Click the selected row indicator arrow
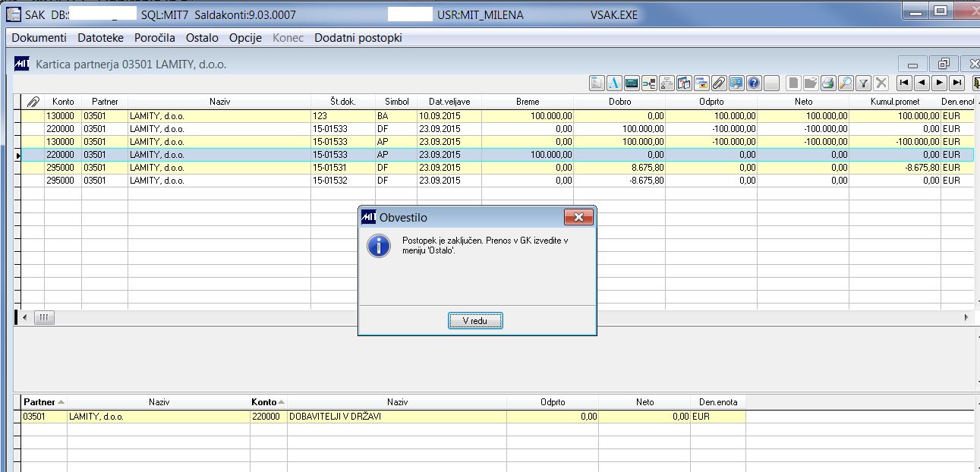Viewport: 980px width, 472px height. [18, 155]
